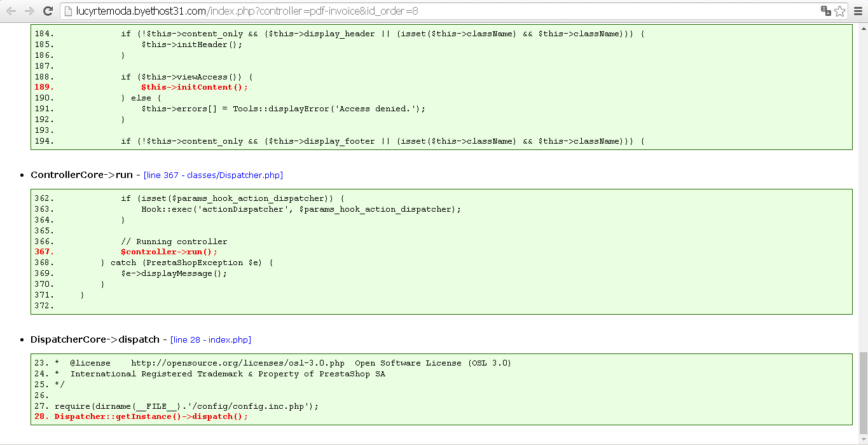Image resolution: width=868 pixels, height=445 pixels.
Task: Open the translate page icon
Action: (826, 11)
